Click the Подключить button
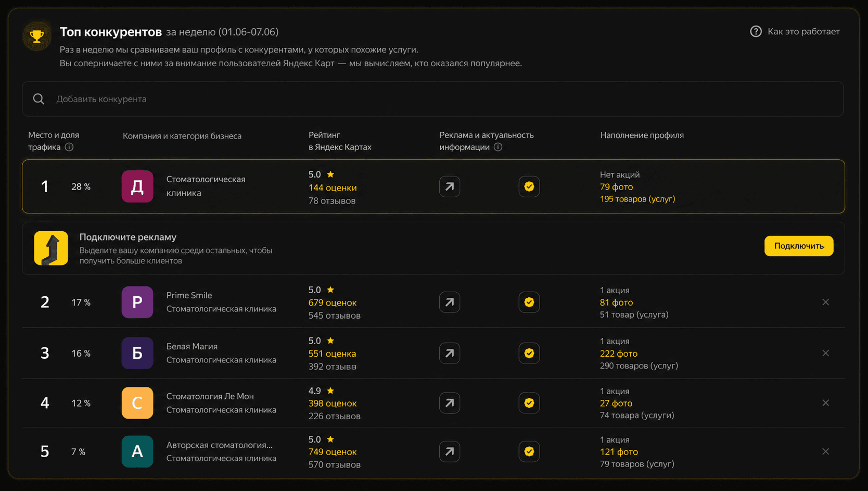 pyautogui.click(x=799, y=246)
